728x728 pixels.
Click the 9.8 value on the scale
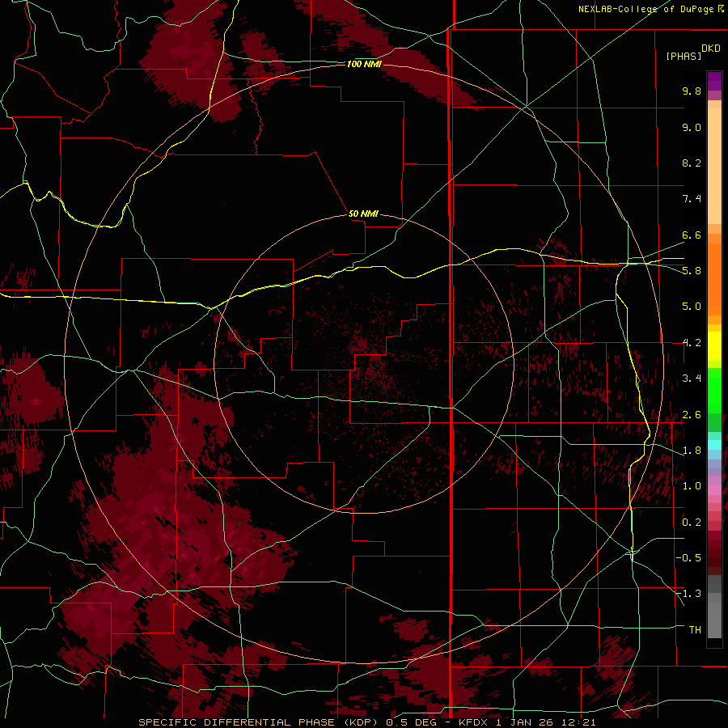[692, 91]
